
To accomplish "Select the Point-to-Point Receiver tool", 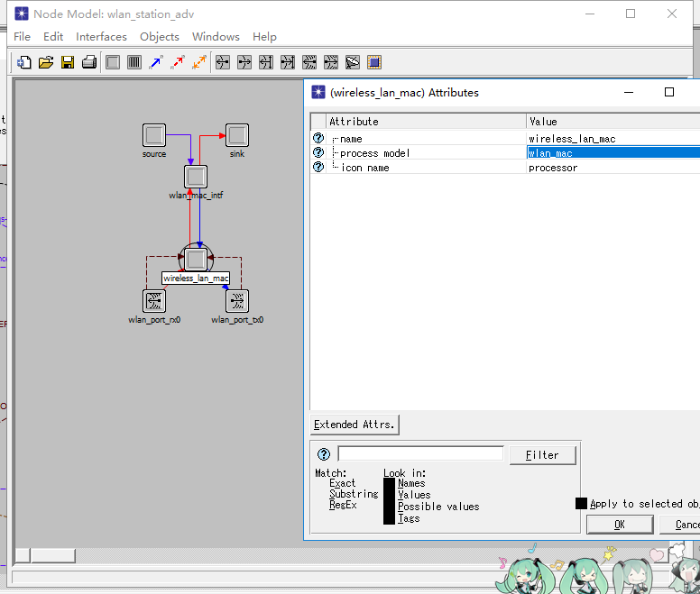I will pos(223,62).
